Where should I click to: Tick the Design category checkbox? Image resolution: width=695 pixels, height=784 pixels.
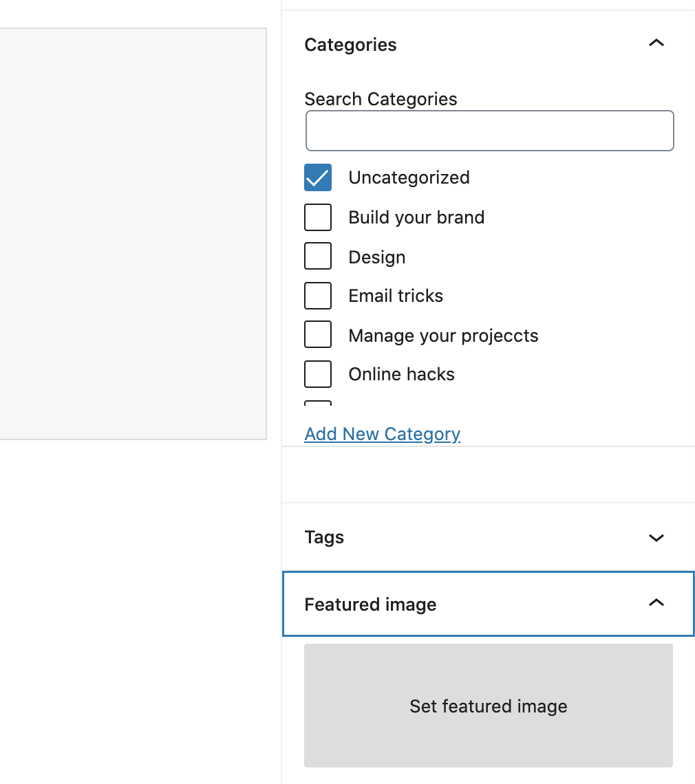(318, 256)
